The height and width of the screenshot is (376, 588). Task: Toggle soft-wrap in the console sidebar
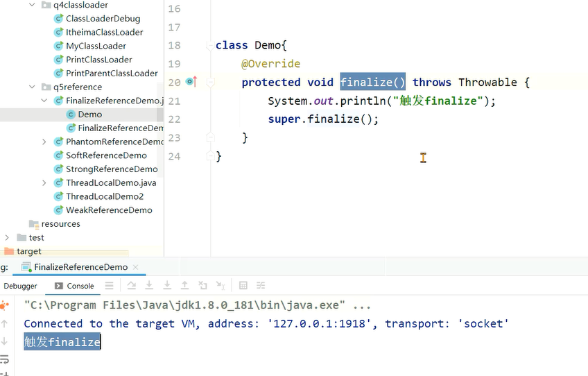point(5,359)
